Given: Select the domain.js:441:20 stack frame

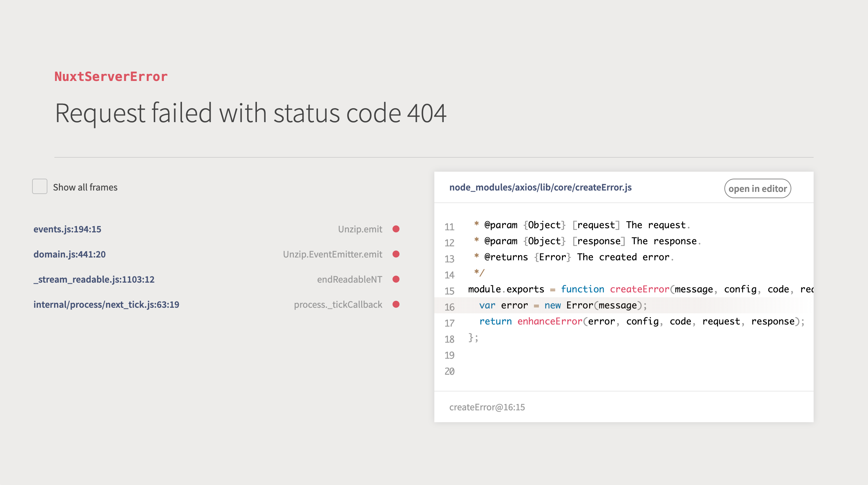Looking at the screenshot, I should coord(69,254).
